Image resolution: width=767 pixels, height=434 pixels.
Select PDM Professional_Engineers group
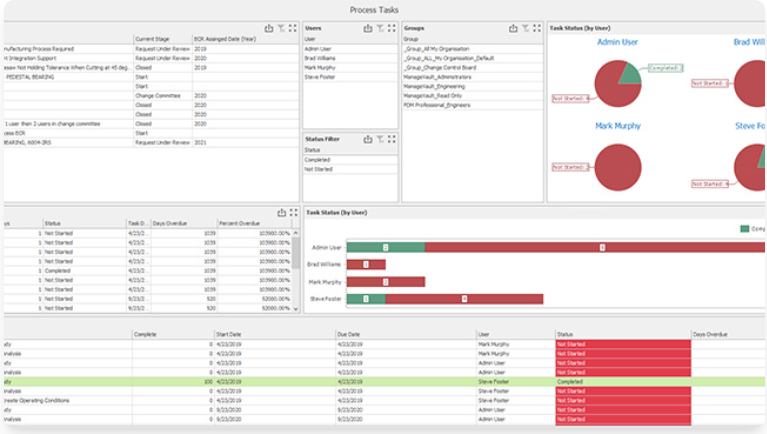click(473, 105)
